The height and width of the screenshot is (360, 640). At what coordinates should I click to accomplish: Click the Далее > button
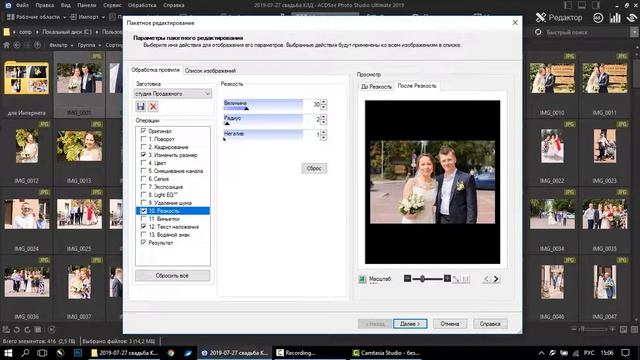pyautogui.click(x=410, y=324)
